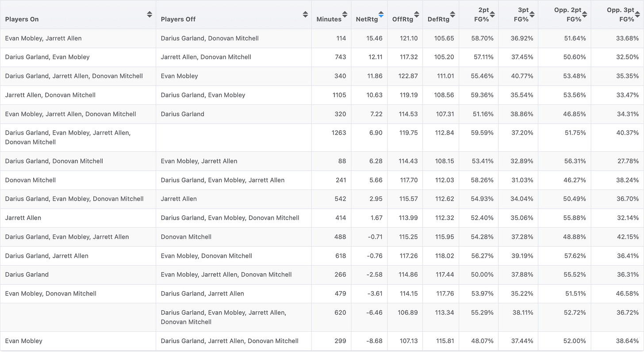The image size is (644, 352).
Task: Click 3pt FG% value 31.03%
Action: tap(523, 180)
